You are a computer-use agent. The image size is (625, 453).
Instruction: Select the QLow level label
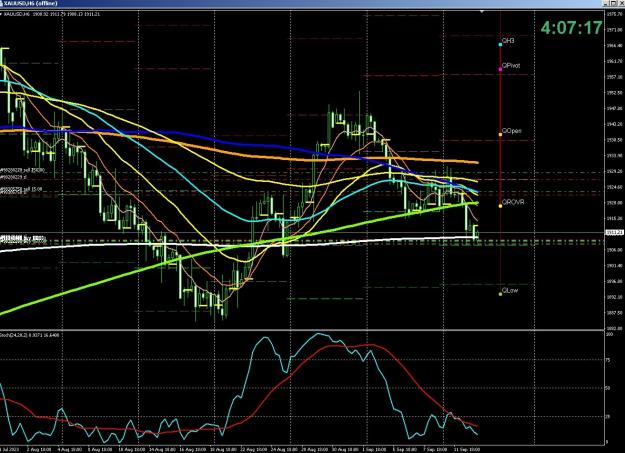(510, 290)
